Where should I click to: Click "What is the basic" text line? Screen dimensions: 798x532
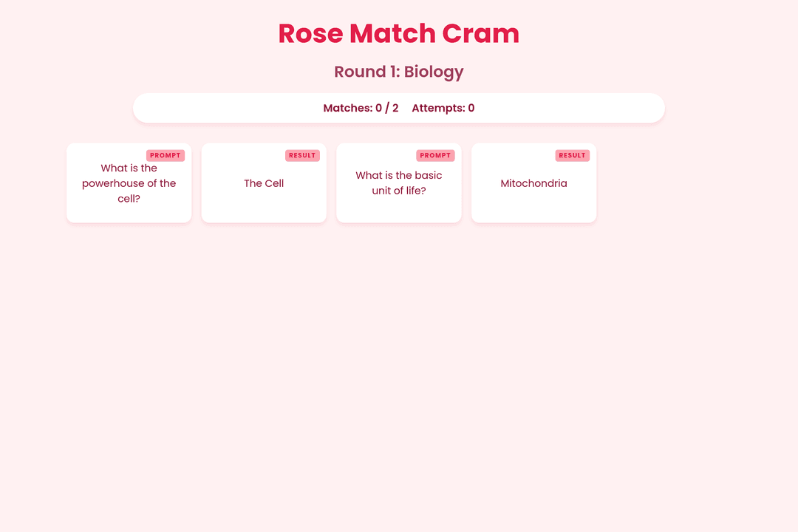click(x=398, y=175)
